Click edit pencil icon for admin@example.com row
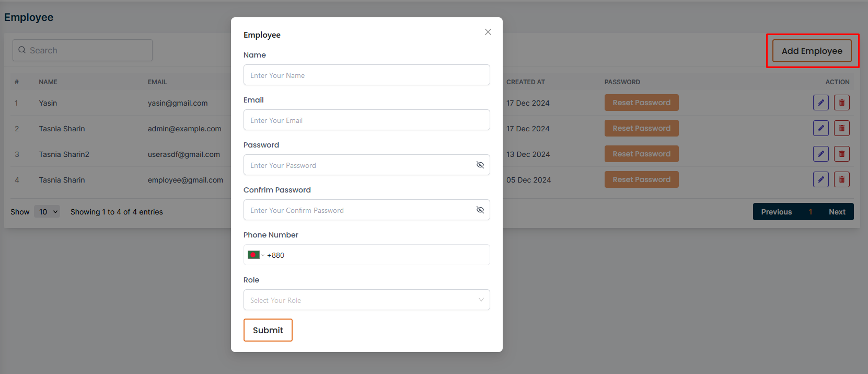Screen dimensions: 868x374 [x=820, y=128]
